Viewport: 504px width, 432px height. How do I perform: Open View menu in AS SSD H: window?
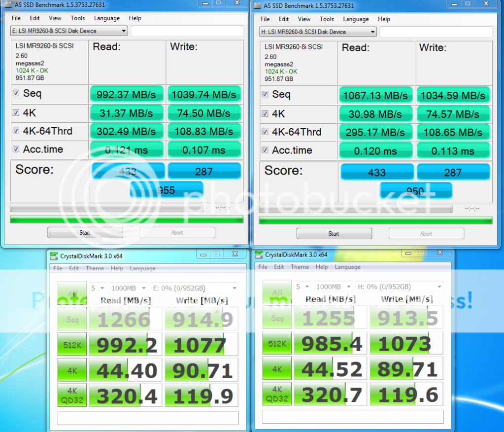pos(304,19)
